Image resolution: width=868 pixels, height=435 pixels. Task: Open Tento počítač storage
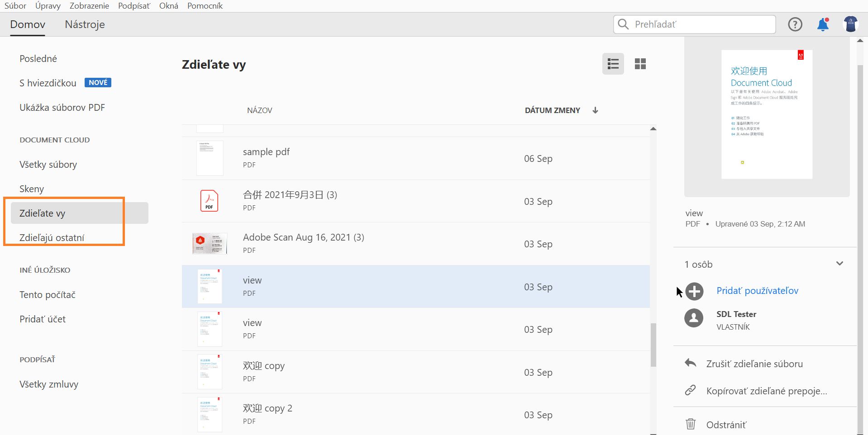pos(48,295)
